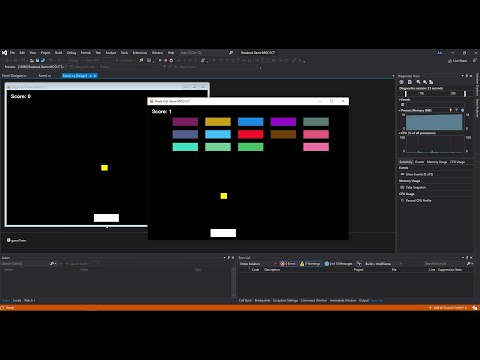Screen dimensions: 480x360
Task: Toggle the Errors filter in Error List
Action: coord(288,264)
